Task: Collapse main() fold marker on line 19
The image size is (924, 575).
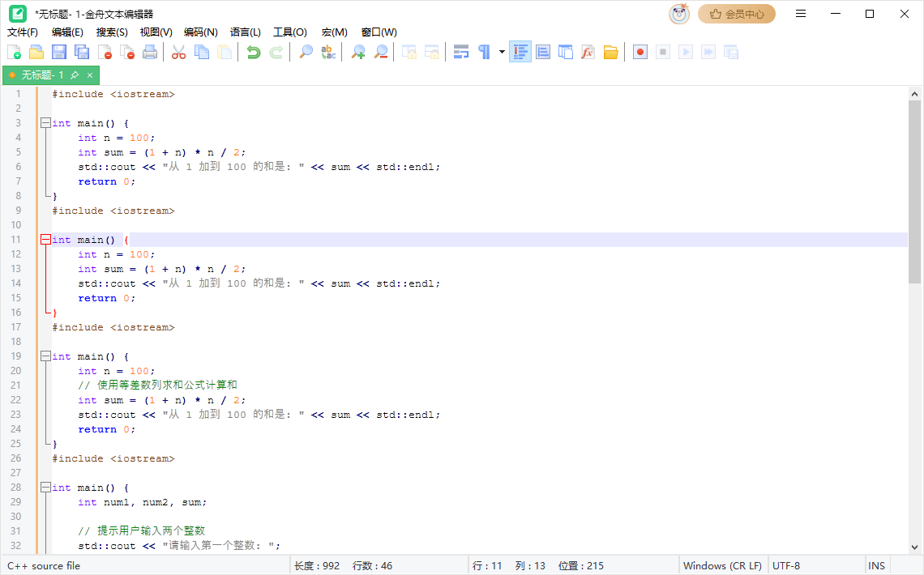Action: (45, 356)
